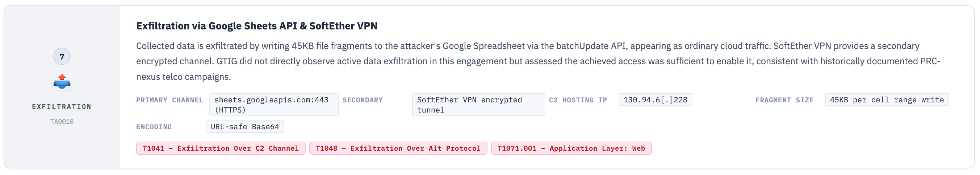
Task: Select the T1041 Exfiltration Over C2 Channel tag
Action: click(221, 148)
